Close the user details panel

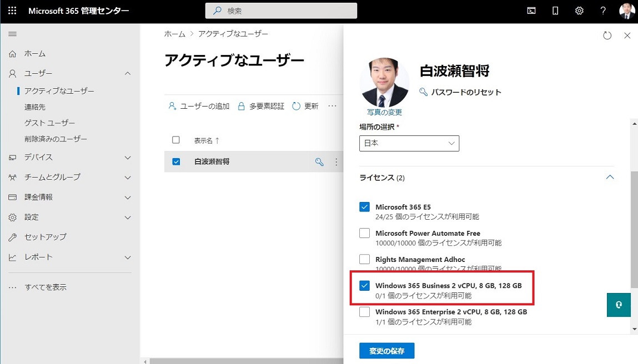click(x=627, y=36)
